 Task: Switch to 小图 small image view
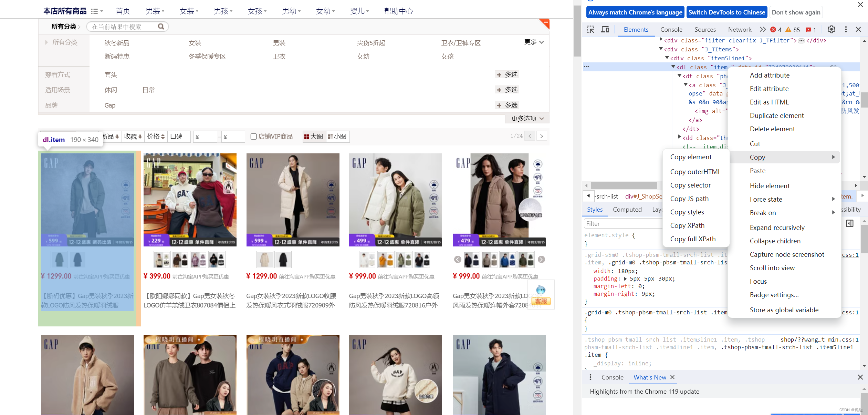337,136
